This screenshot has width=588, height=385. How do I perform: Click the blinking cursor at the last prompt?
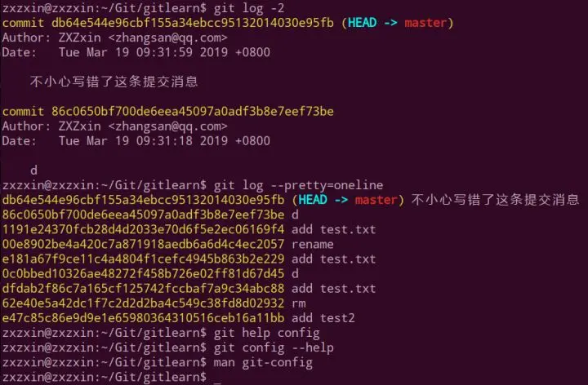point(217,382)
